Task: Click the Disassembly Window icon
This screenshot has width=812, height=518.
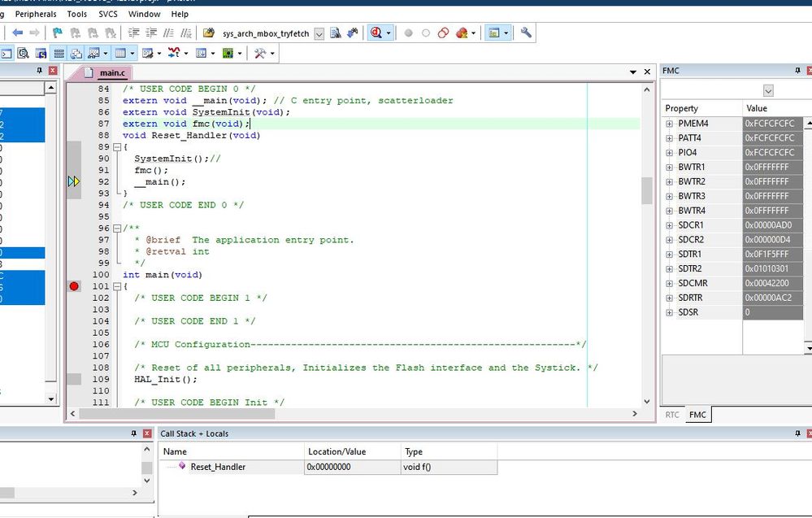Action: click(x=21, y=54)
